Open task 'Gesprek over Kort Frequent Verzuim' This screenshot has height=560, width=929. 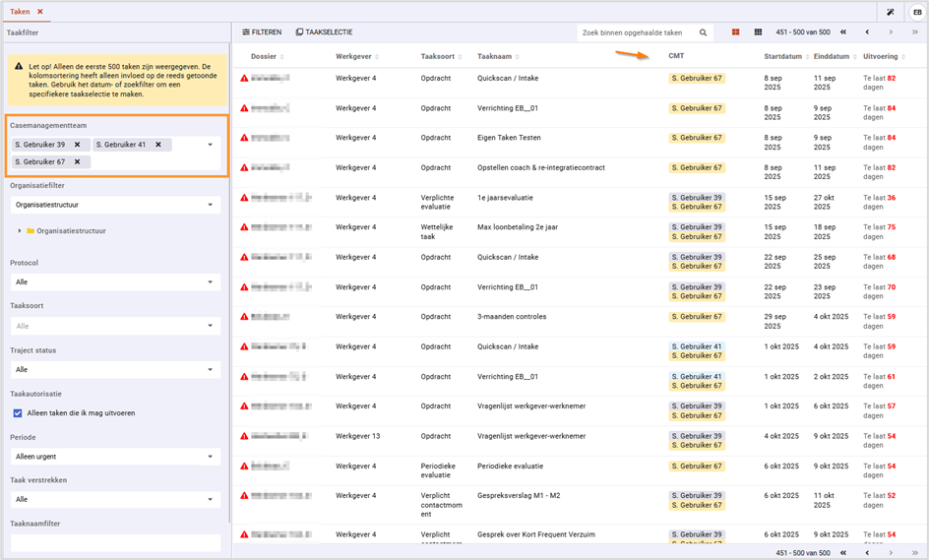[536, 534]
